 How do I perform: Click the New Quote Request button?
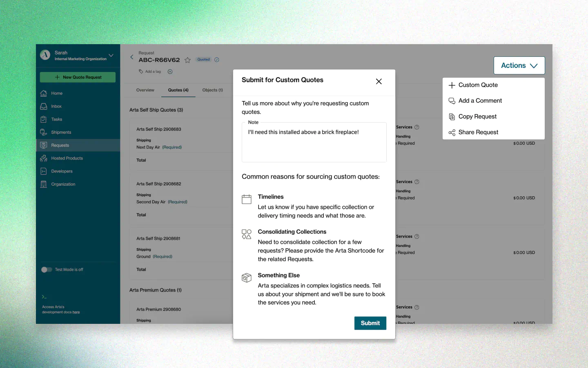click(x=78, y=77)
